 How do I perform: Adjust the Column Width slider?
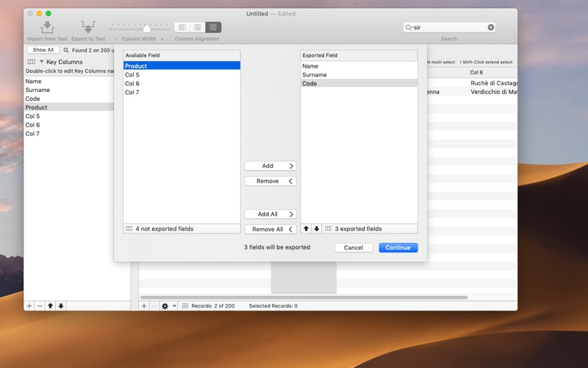(146, 28)
